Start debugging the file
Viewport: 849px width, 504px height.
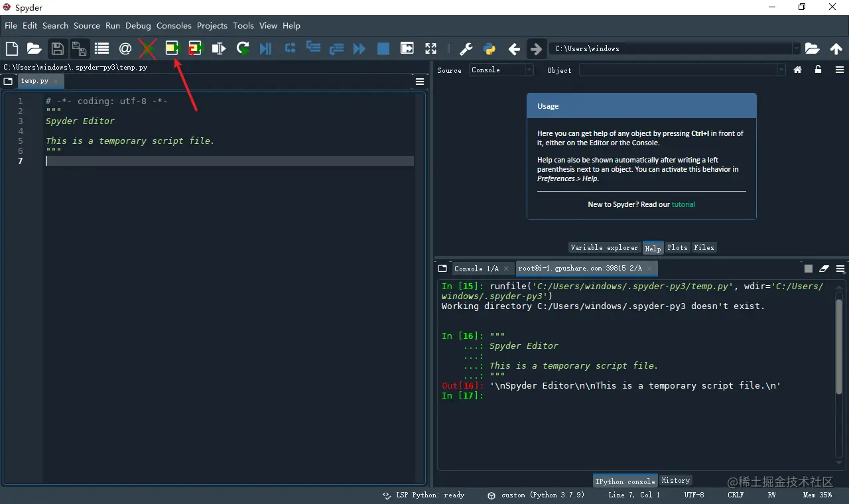(265, 48)
